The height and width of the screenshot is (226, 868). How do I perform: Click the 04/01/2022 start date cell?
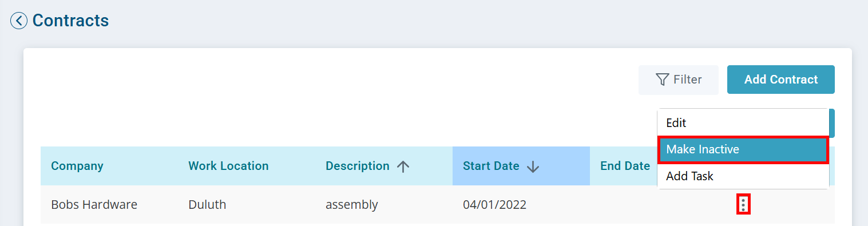click(x=495, y=204)
